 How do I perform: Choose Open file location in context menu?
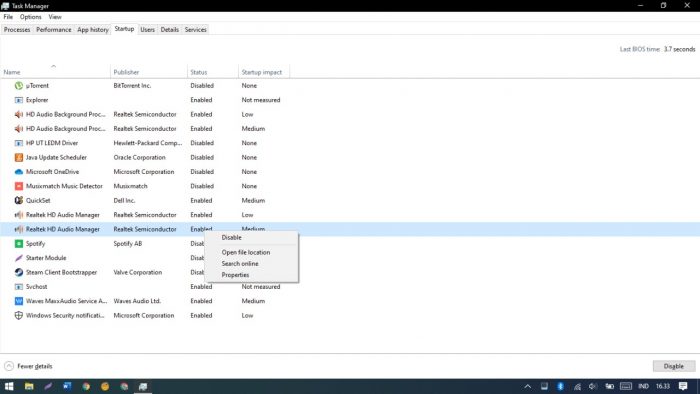pyautogui.click(x=251, y=253)
